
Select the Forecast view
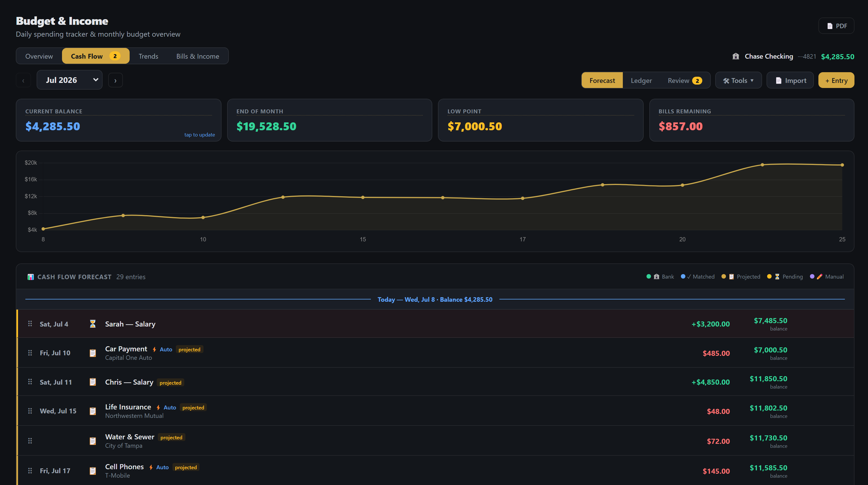(x=602, y=81)
